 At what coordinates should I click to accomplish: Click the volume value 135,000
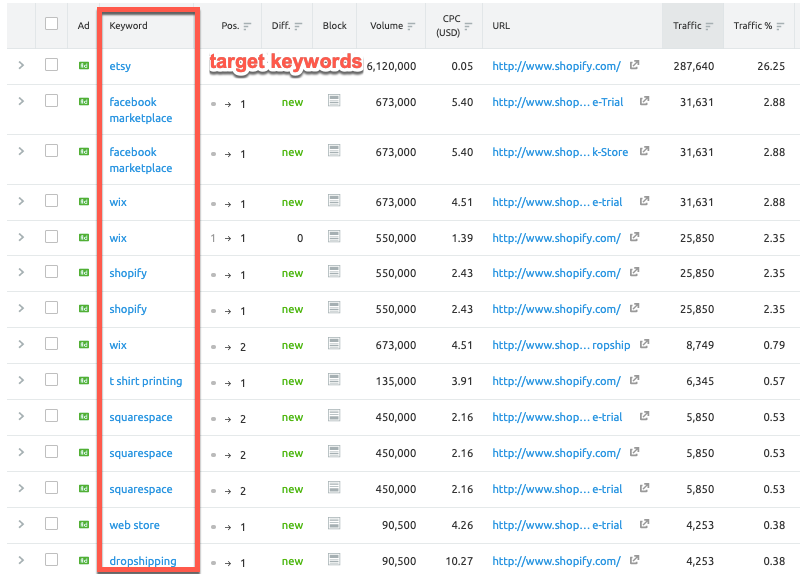tap(396, 381)
